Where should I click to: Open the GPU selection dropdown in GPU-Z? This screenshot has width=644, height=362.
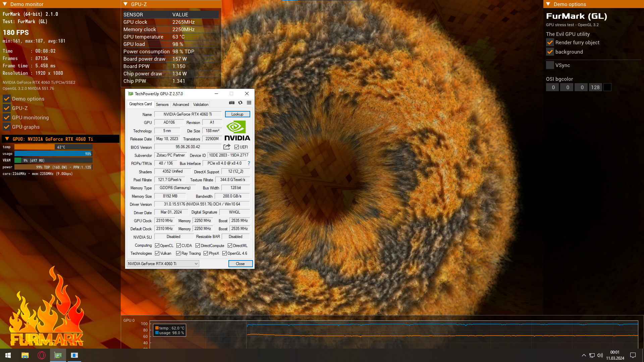coord(163,264)
